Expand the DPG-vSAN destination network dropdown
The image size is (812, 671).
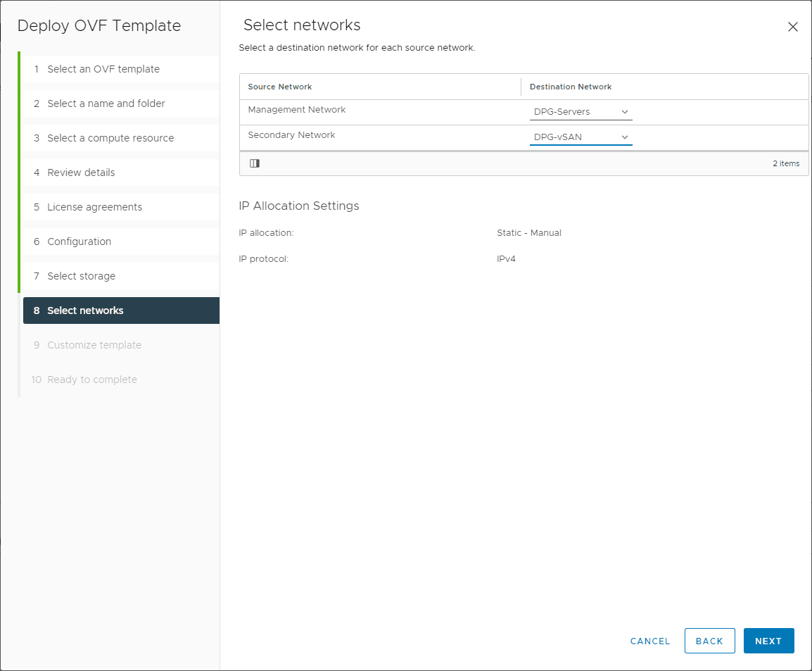coord(581,137)
